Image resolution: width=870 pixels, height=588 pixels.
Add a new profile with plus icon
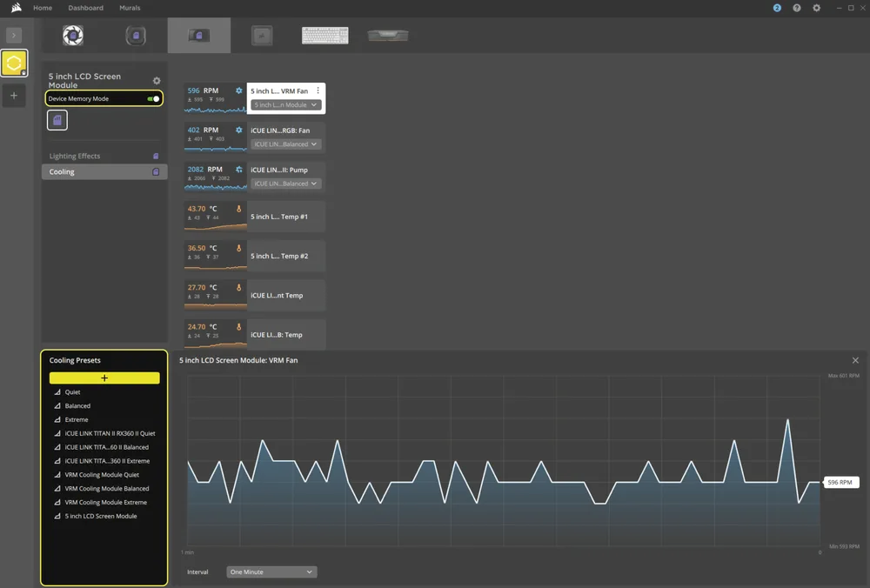coord(14,96)
